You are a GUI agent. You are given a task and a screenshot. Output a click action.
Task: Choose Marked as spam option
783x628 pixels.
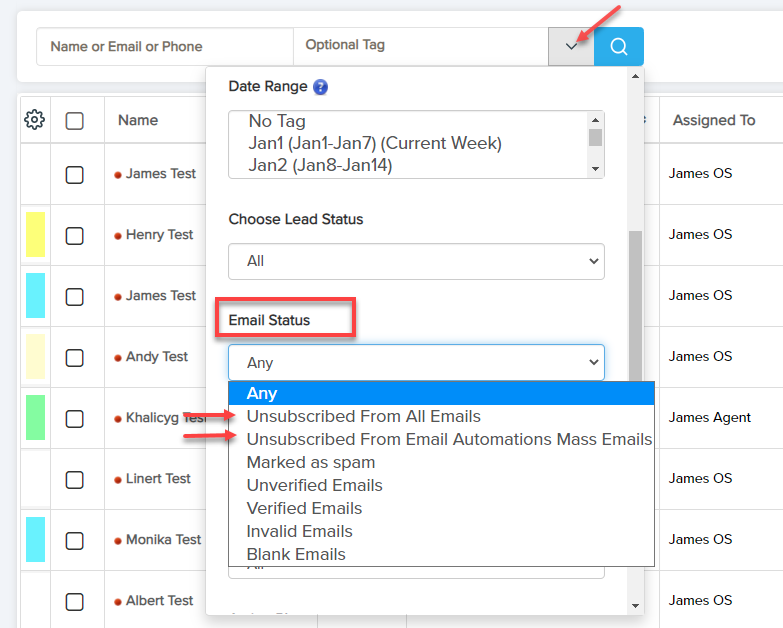click(x=311, y=462)
